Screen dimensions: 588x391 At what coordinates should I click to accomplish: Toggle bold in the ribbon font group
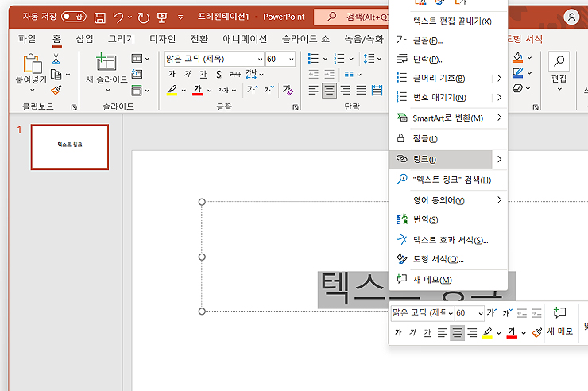[x=172, y=74]
